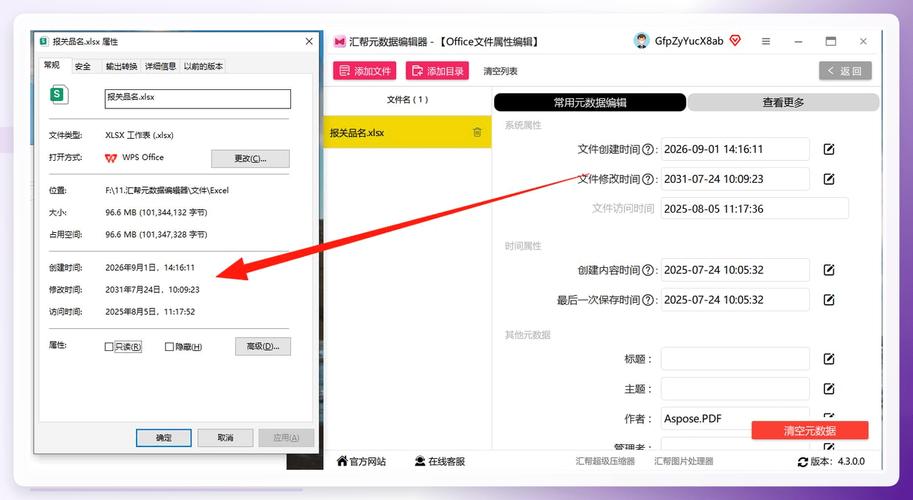This screenshot has width=913, height=500.
Task: Click the 添加目录 button
Action: coord(437,71)
